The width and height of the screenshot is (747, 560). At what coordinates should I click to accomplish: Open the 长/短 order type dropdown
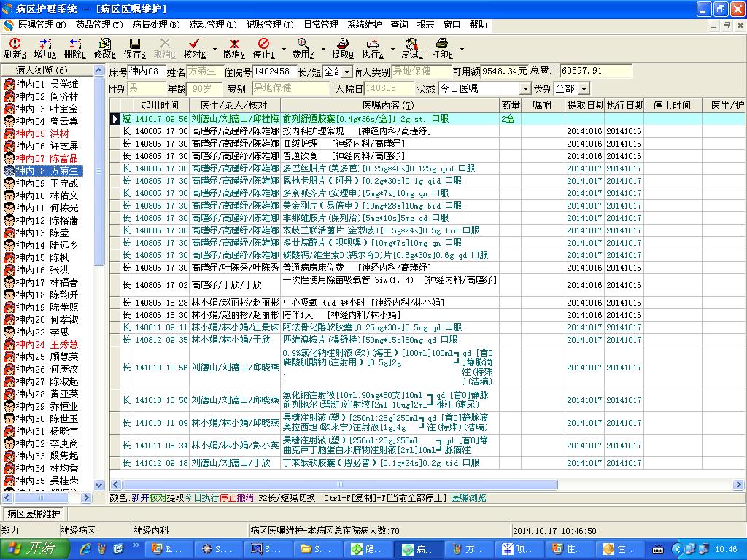click(346, 71)
